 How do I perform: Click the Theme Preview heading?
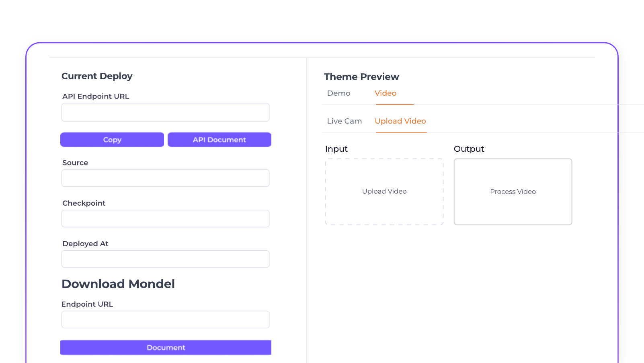pos(361,77)
